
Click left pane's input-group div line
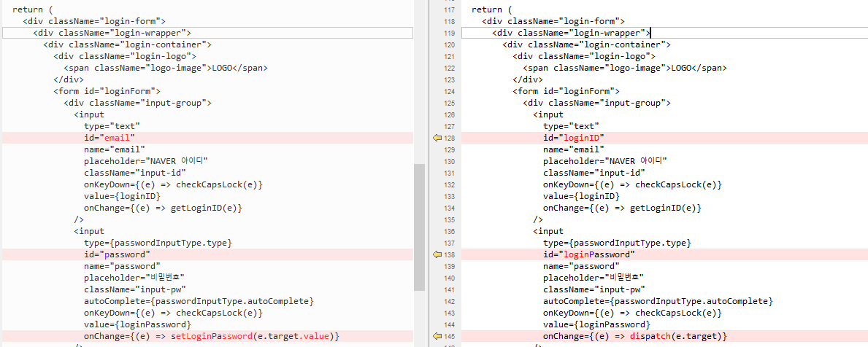(x=138, y=103)
